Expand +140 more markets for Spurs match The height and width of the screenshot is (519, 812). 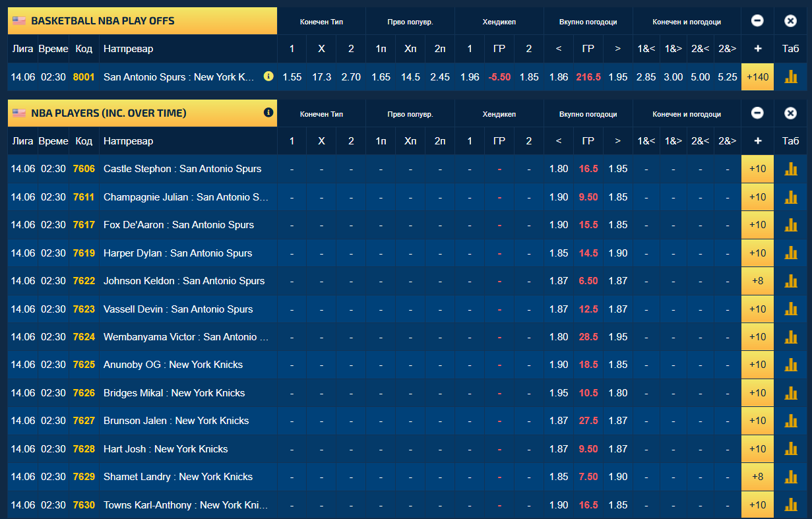[x=757, y=77]
